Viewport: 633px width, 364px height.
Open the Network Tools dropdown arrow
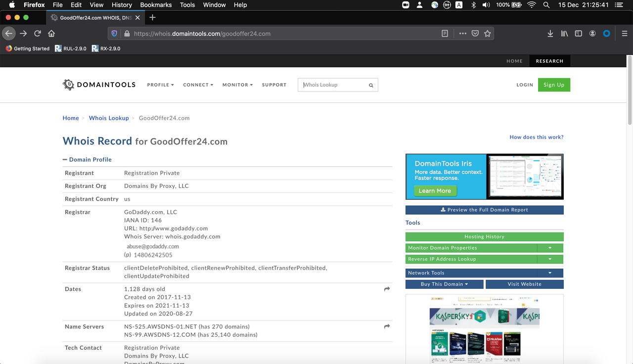click(x=550, y=273)
